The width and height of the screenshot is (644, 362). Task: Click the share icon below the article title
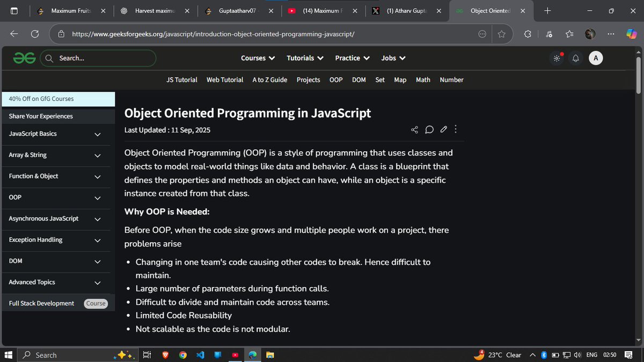(414, 129)
